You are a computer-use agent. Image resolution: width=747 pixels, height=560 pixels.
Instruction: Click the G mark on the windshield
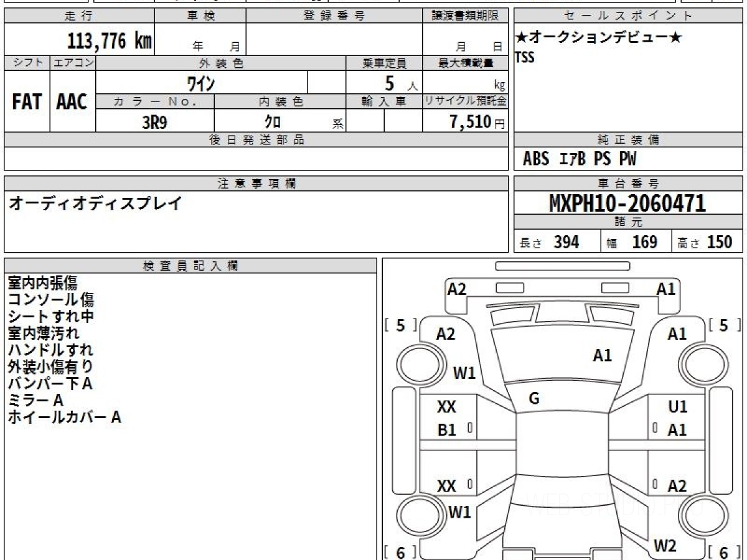(533, 399)
